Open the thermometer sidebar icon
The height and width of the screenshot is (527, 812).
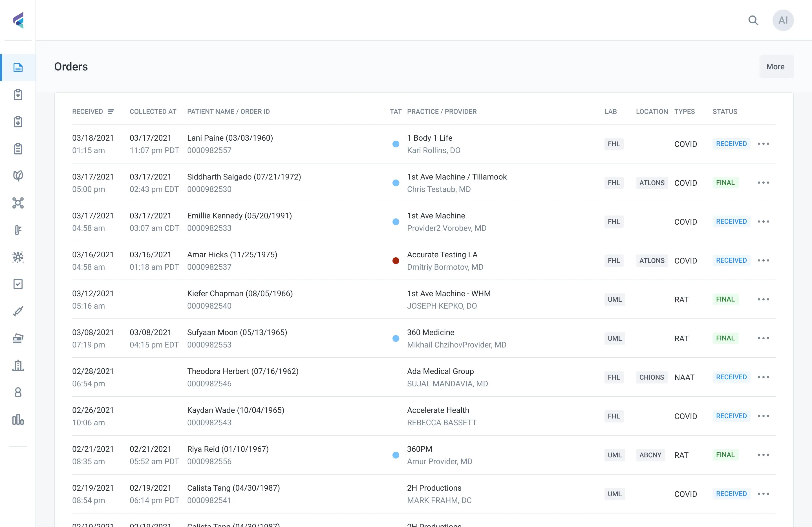coord(18,230)
